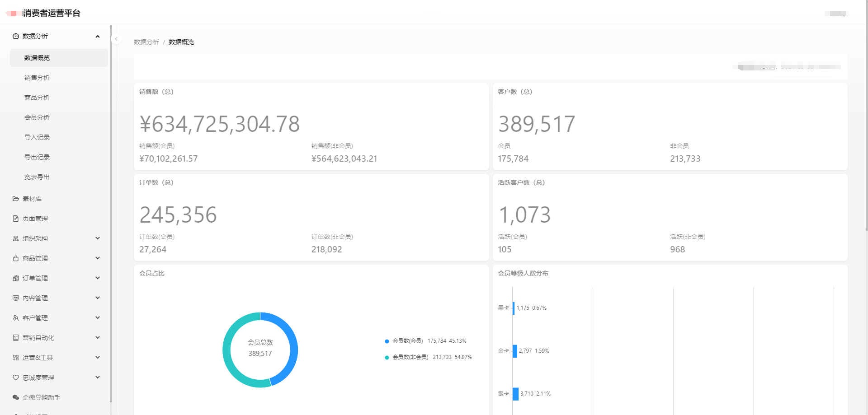The image size is (868, 415).
Task: Click the 商品管理 bag icon
Action: point(16,258)
